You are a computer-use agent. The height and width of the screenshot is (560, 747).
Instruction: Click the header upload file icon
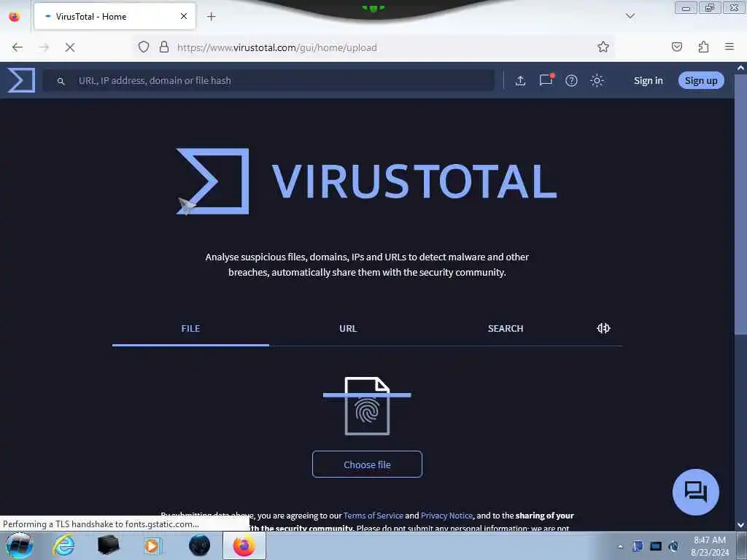click(520, 80)
